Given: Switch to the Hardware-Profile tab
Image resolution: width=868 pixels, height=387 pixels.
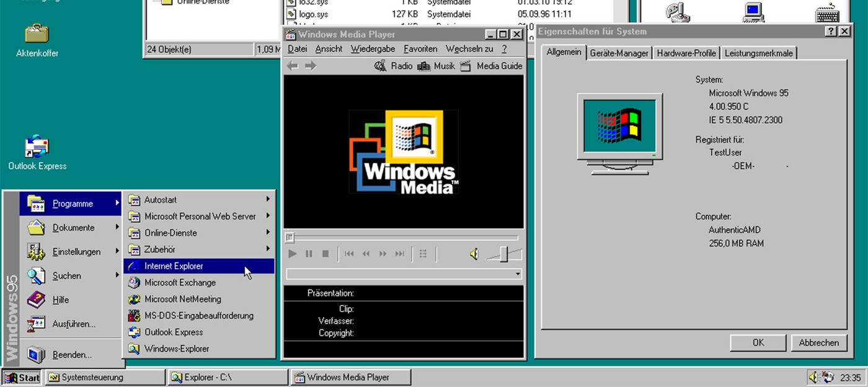Looking at the screenshot, I should (x=686, y=53).
